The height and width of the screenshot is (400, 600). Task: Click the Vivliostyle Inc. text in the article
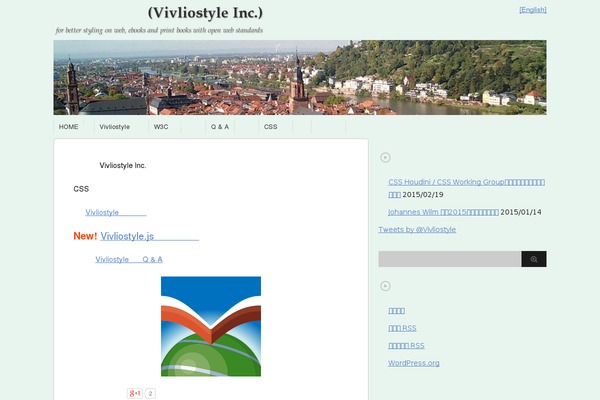[123, 165]
